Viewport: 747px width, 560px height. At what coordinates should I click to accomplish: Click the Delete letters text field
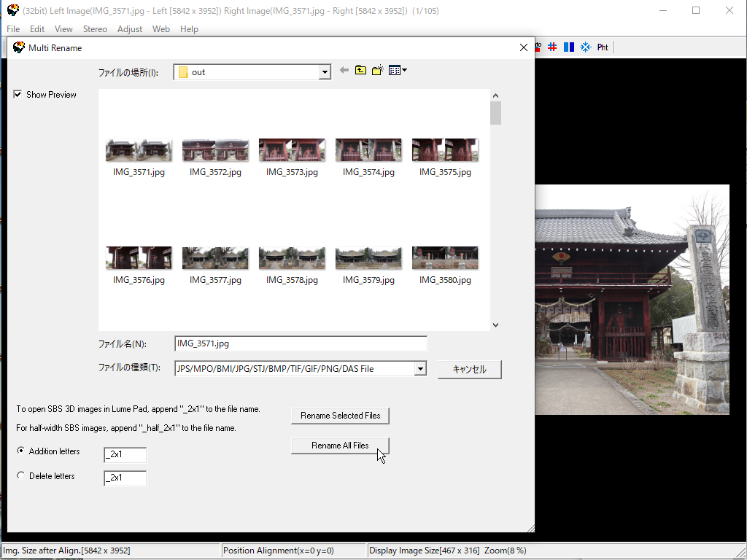[x=125, y=478]
